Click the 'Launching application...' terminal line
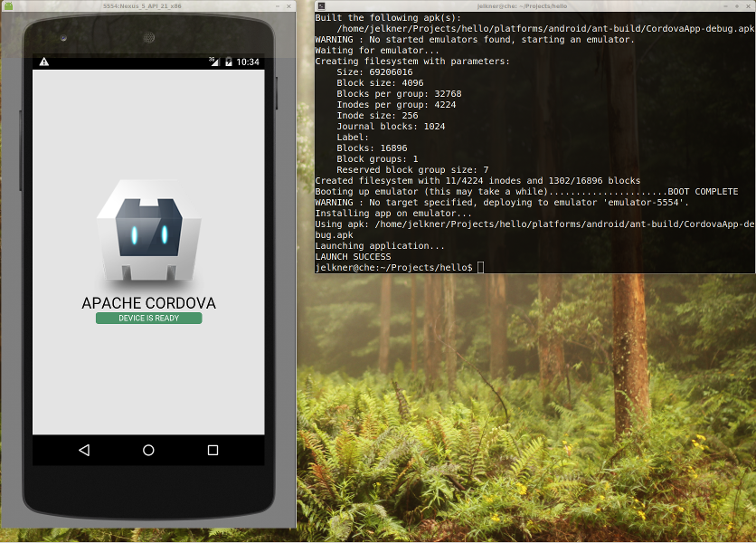756x543 pixels. 380,245
